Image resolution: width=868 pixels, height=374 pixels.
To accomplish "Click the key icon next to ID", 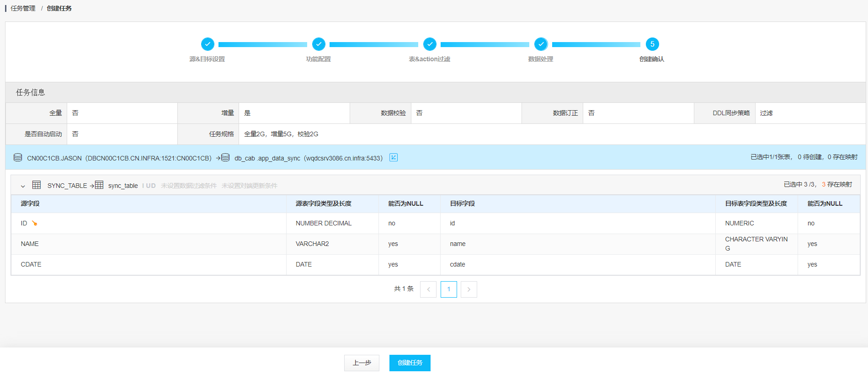I will click(34, 224).
